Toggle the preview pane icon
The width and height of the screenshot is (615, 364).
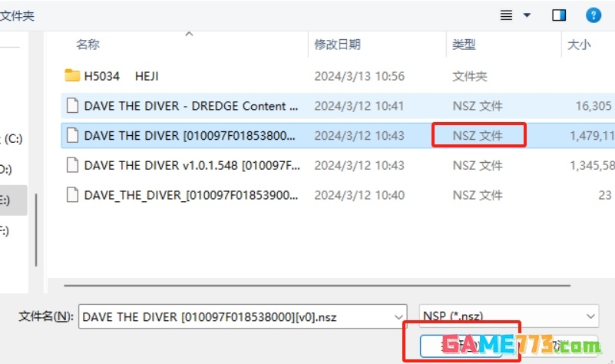(559, 15)
